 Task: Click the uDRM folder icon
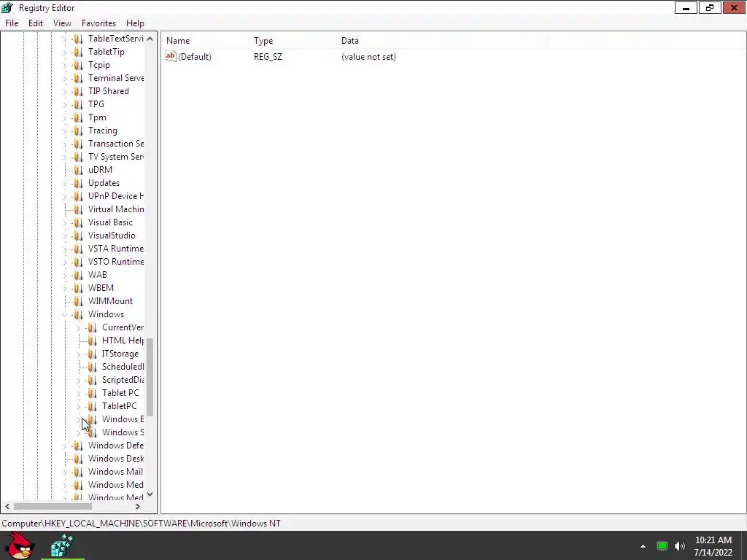[x=79, y=170]
